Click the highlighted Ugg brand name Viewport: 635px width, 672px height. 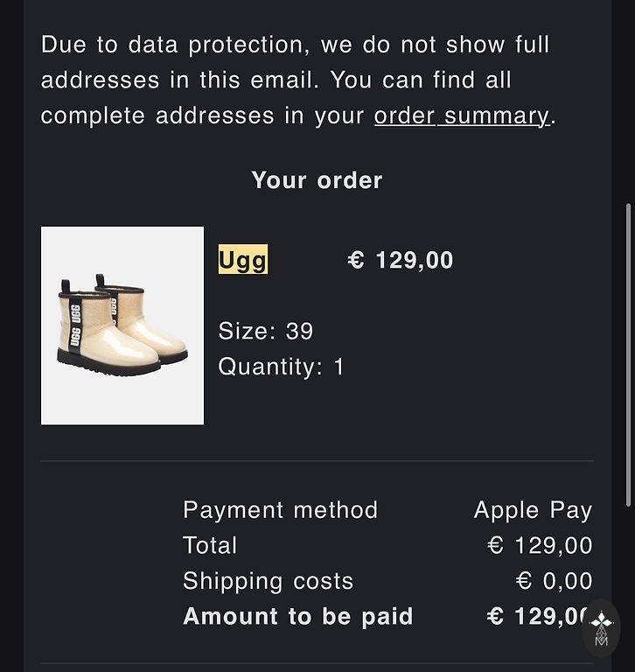point(242,260)
